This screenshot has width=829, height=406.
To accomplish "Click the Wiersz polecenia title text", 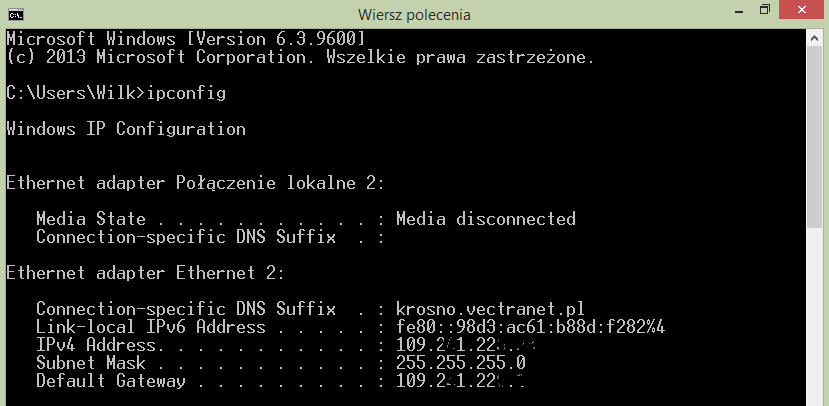I will (x=414, y=14).
